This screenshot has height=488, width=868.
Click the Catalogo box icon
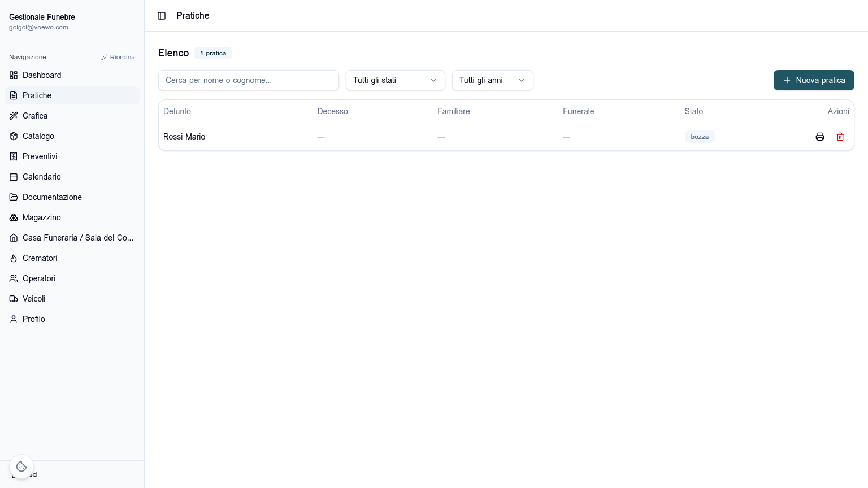click(14, 136)
